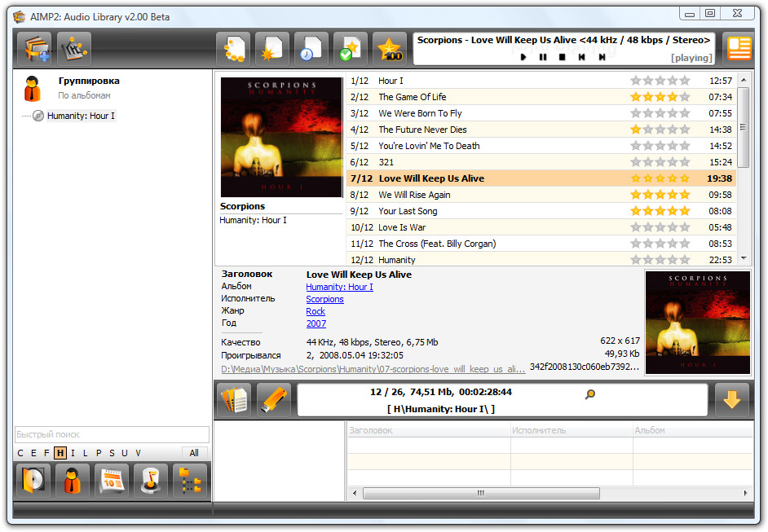Viewport: 768px width, 532px height.
Task: Change rating stars for The Game Of Life
Action: pos(660,97)
